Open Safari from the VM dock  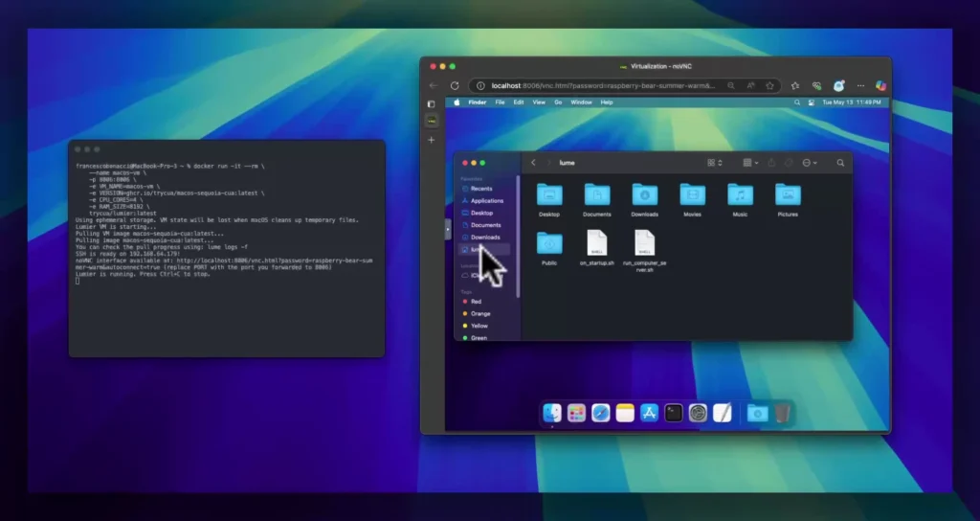click(x=601, y=414)
